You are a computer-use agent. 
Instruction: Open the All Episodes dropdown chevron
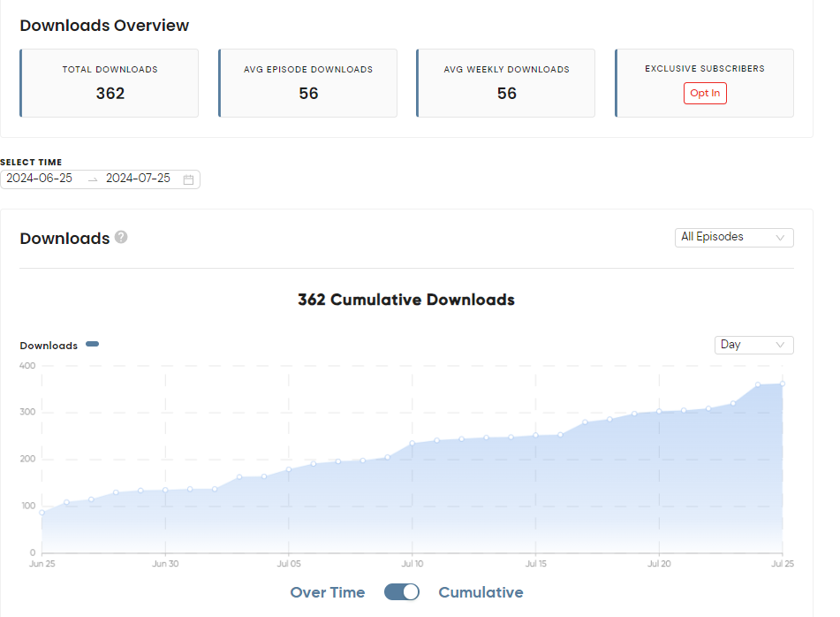point(780,237)
